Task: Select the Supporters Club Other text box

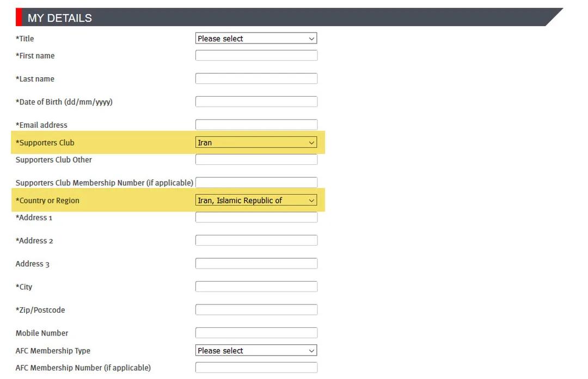Action: 256,159
